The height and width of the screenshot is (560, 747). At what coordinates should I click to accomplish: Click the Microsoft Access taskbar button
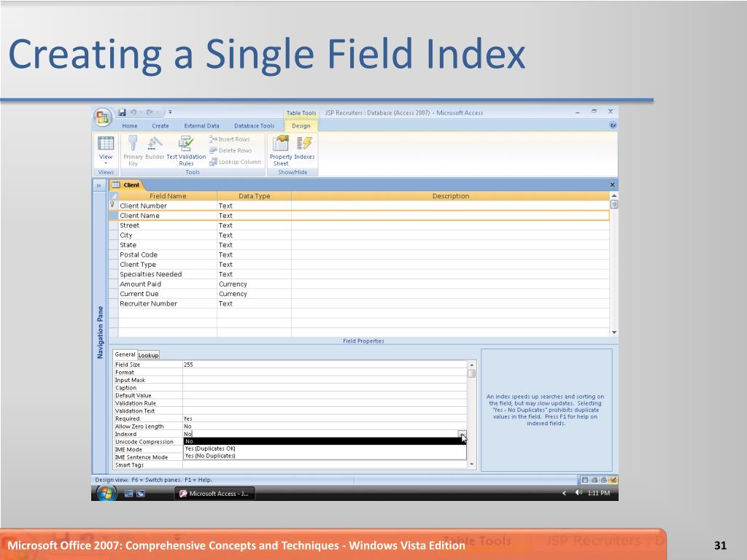[214, 494]
